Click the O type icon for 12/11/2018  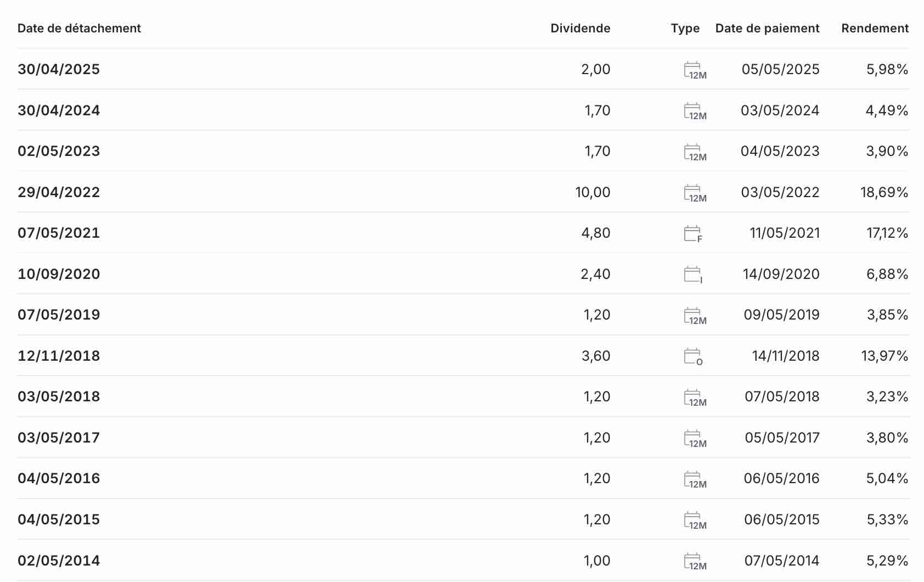[693, 356]
